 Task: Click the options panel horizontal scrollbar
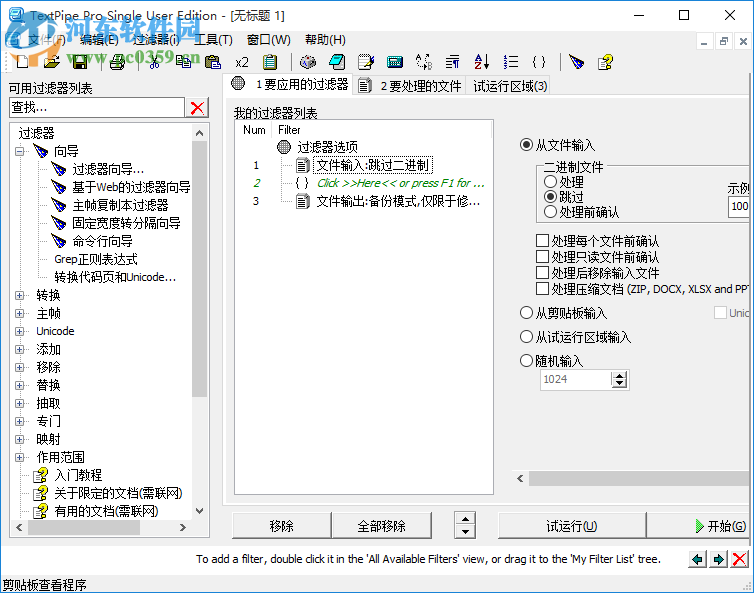pos(639,479)
